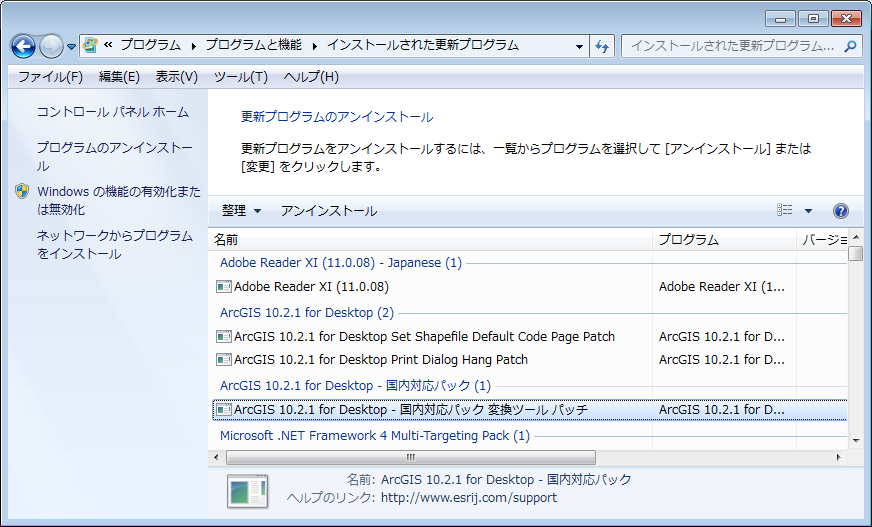
Task: Sort by 名前 column header
Action: (430, 240)
